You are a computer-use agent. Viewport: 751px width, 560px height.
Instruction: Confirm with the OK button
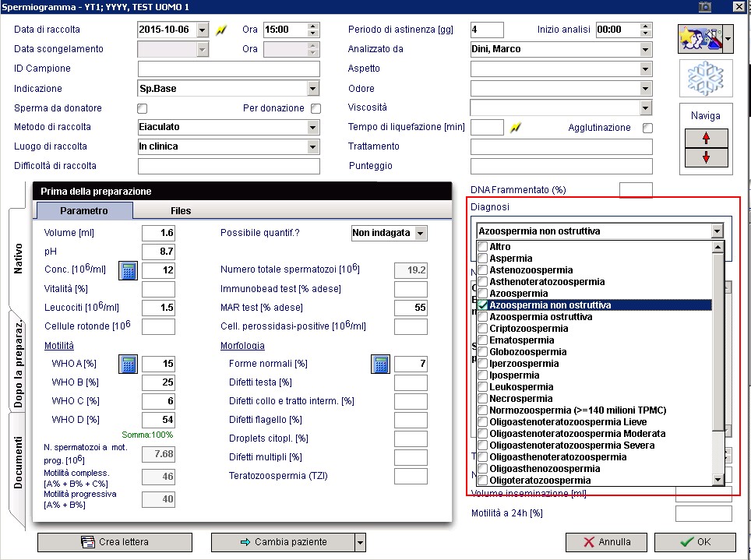coord(695,542)
